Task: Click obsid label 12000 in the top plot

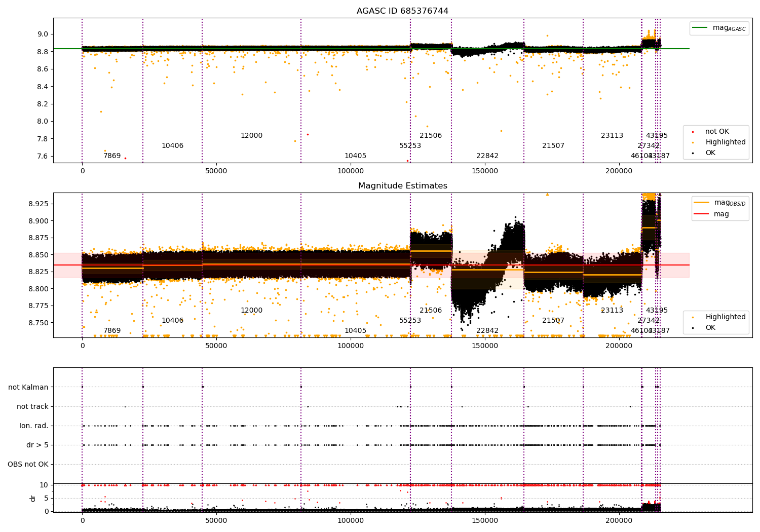Action: (251, 136)
